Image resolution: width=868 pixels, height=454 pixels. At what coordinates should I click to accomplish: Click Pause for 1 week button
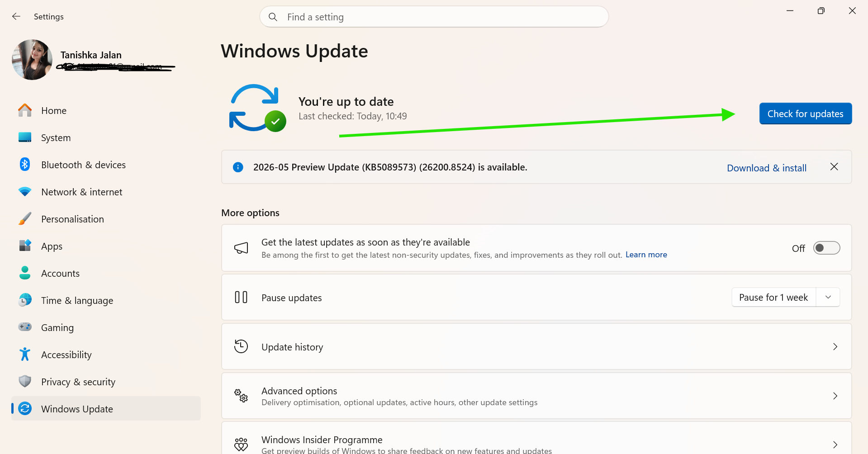[773, 297]
